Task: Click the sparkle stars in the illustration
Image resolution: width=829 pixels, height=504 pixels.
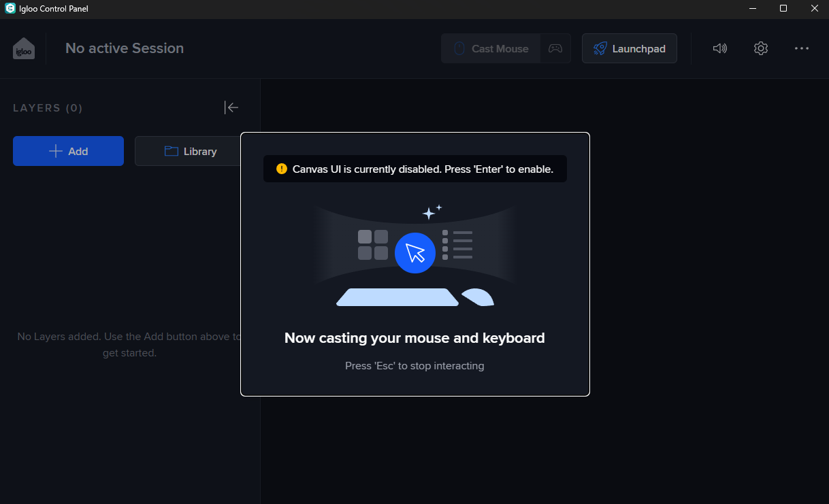Action: click(x=432, y=212)
